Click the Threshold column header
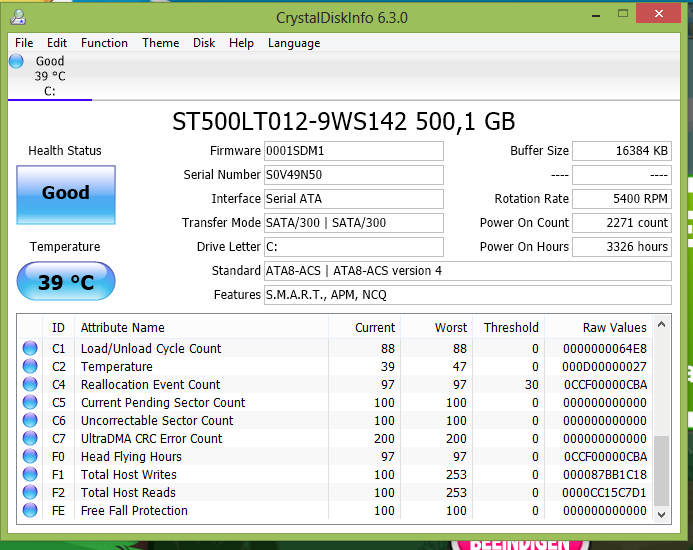Screen dimensions: 693x550 (x=509, y=328)
